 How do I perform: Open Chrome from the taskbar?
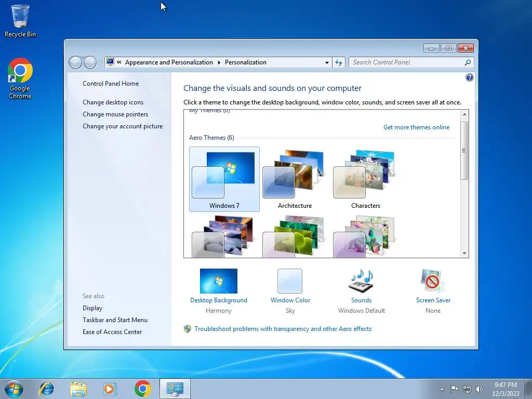pyautogui.click(x=142, y=389)
